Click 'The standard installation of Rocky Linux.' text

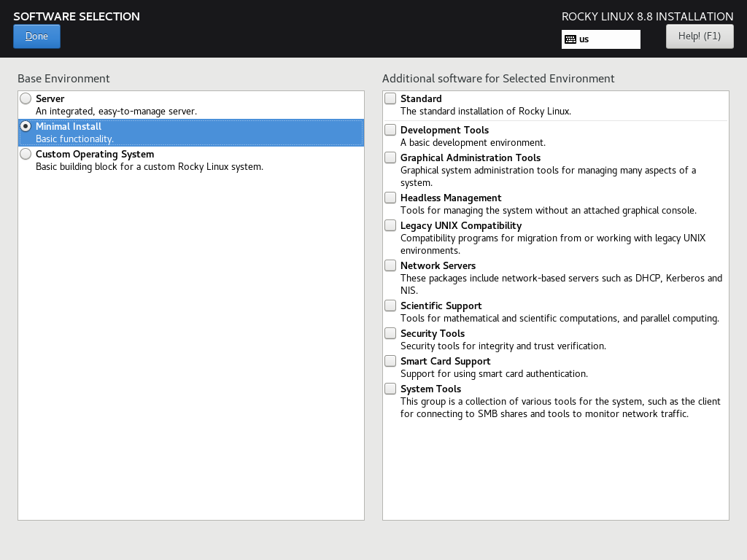[x=485, y=112]
